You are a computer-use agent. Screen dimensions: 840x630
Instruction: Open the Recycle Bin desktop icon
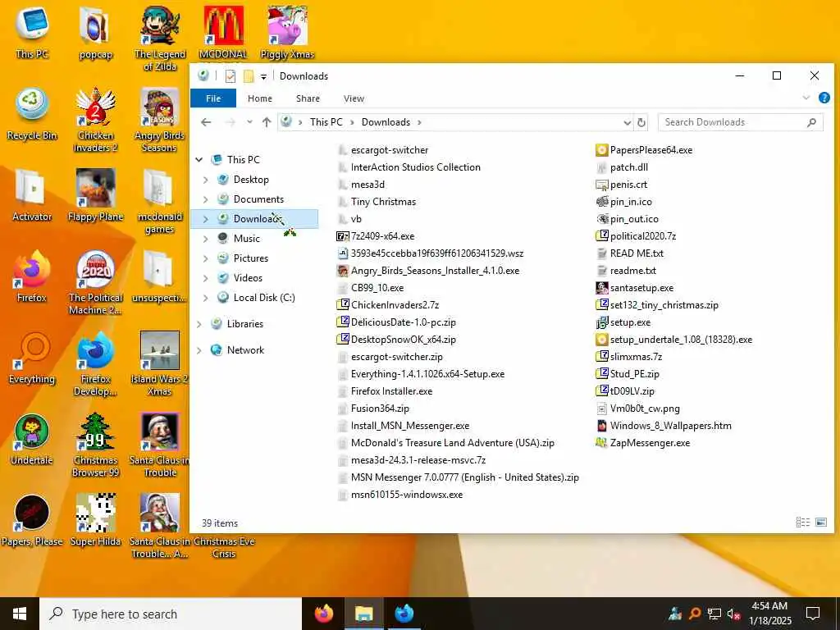coord(32,115)
